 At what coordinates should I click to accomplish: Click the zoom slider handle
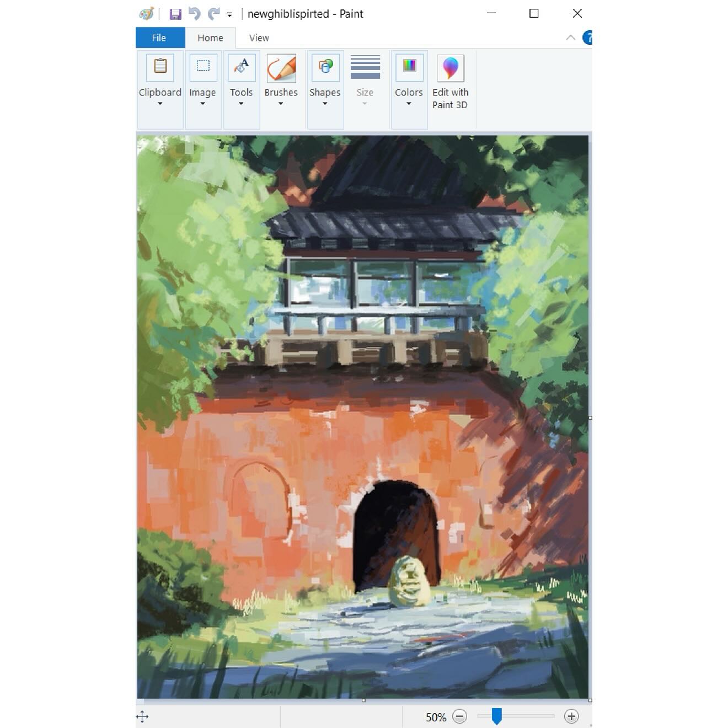click(x=496, y=716)
